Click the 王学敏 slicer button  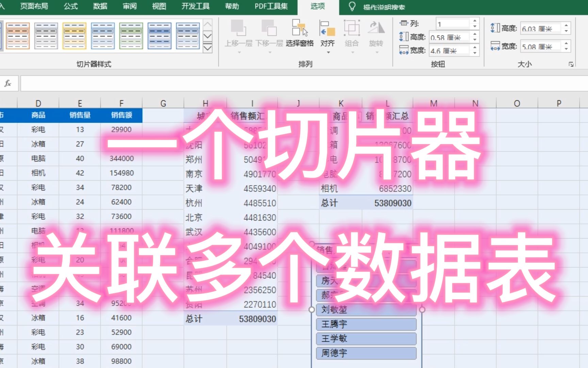click(366, 339)
